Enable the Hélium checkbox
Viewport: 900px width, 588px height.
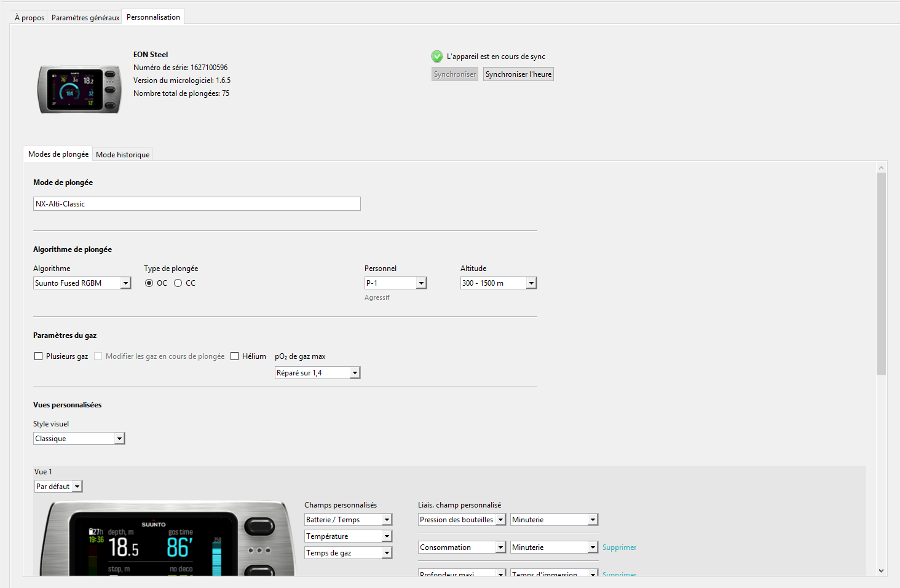(x=235, y=356)
